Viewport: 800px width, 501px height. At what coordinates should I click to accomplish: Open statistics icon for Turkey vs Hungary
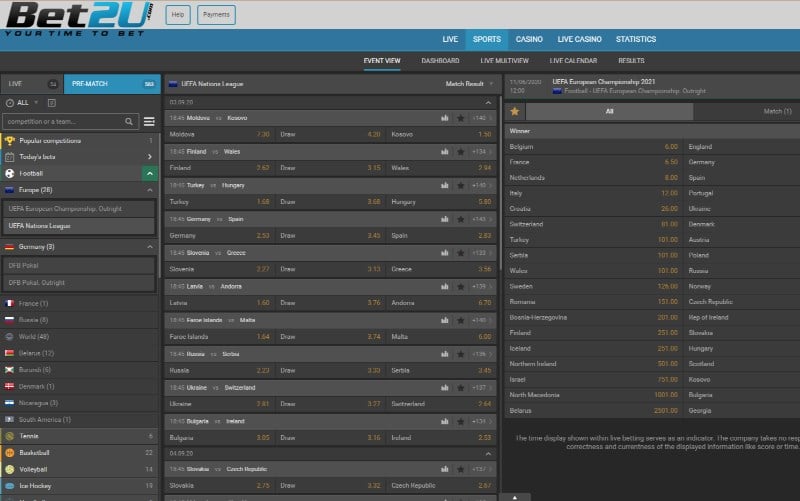(x=445, y=185)
